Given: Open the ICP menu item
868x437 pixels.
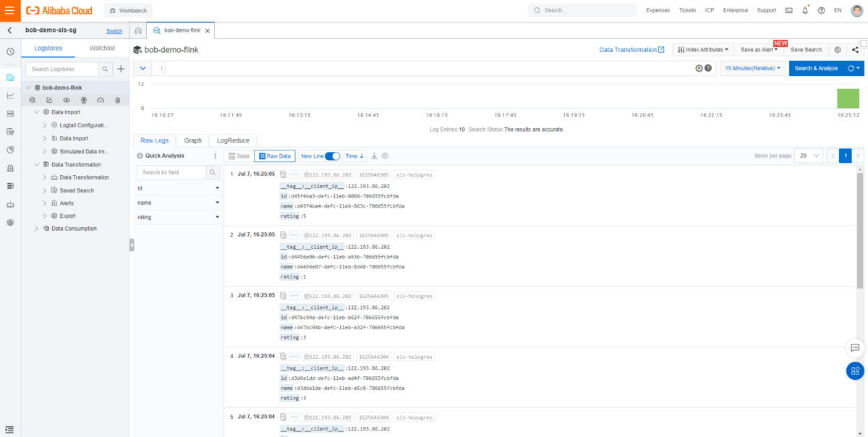Looking at the screenshot, I should click(x=710, y=10).
